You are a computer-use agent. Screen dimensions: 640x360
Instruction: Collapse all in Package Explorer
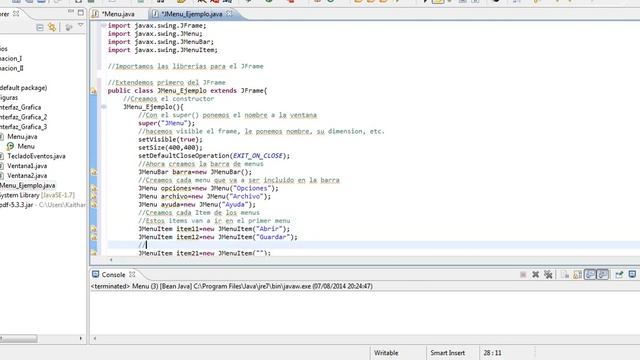click(40, 27)
